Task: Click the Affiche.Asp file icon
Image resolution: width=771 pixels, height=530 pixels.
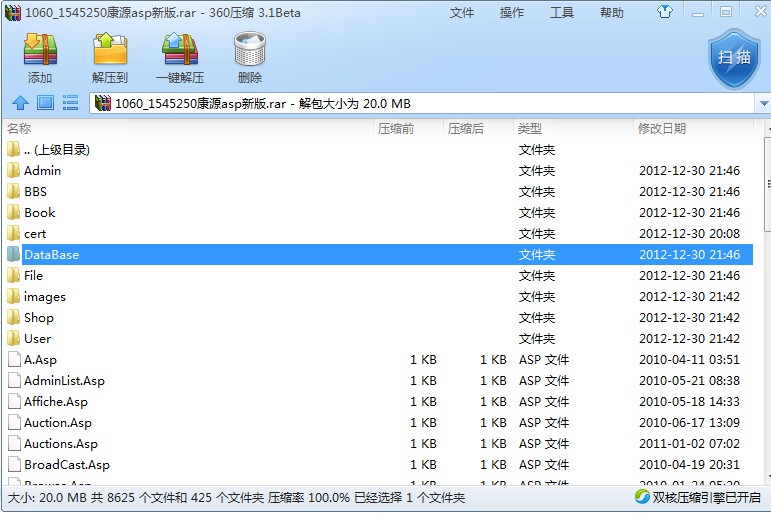Action: click(x=15, y=402)
